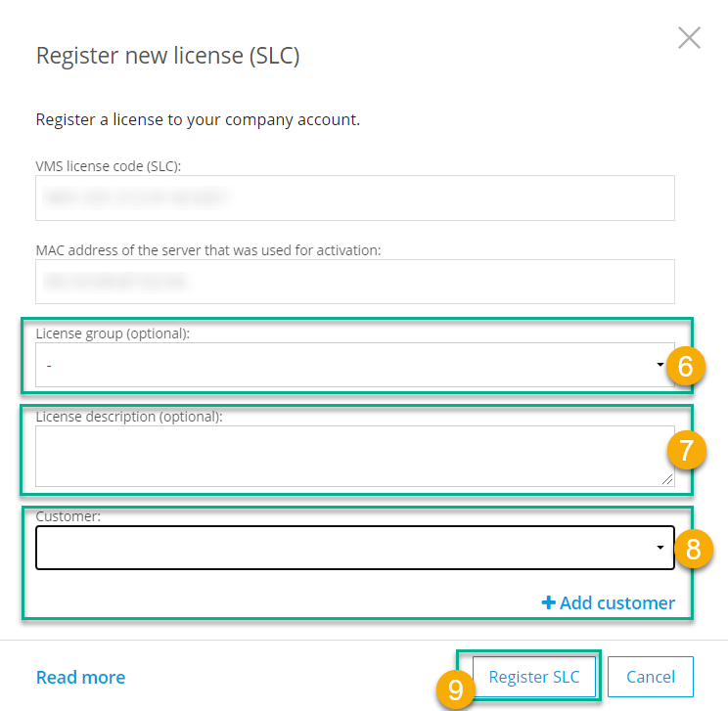The width and height of the screenshot is (728, 711).
Task: Open the Customer selection dropdown
Action: click(354, 548)
